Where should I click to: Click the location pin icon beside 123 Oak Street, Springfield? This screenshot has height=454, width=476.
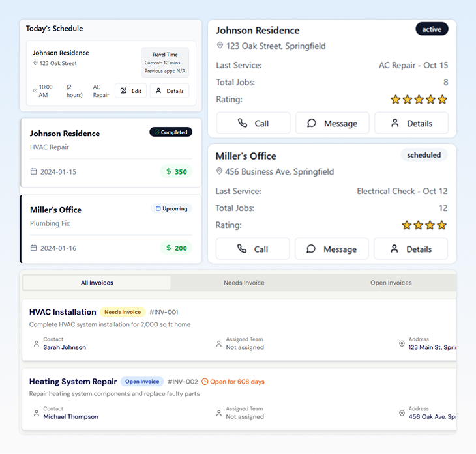(x=220, y=46)
